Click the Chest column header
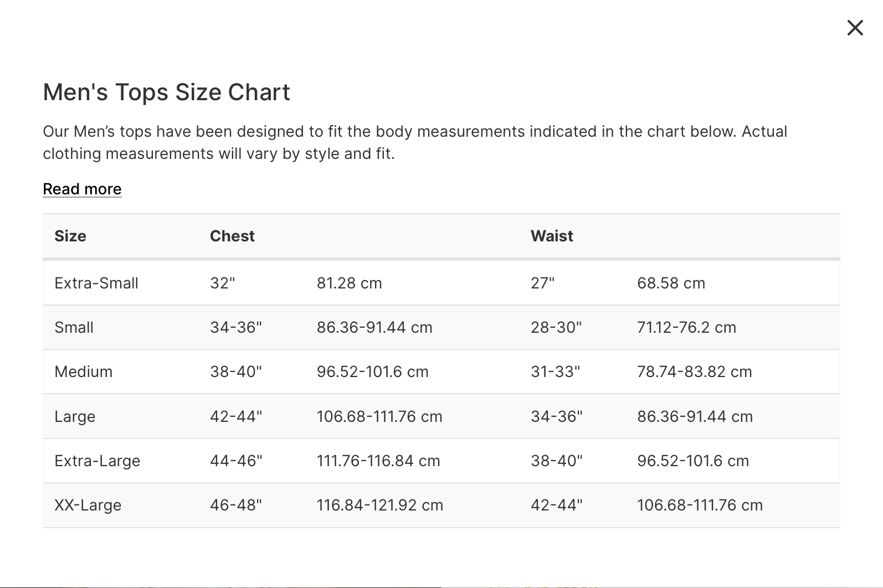 (232, 236)
